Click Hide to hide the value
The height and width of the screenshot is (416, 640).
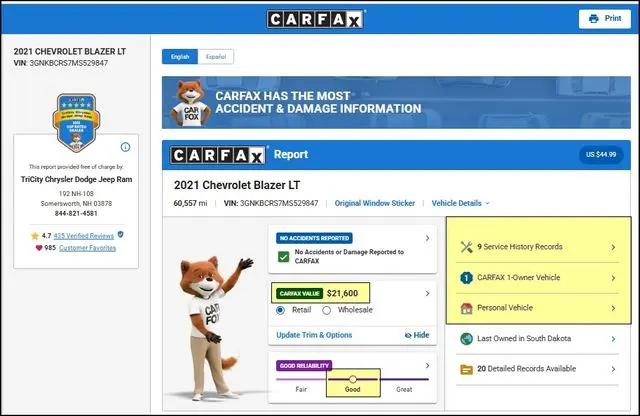click(417, 335)
